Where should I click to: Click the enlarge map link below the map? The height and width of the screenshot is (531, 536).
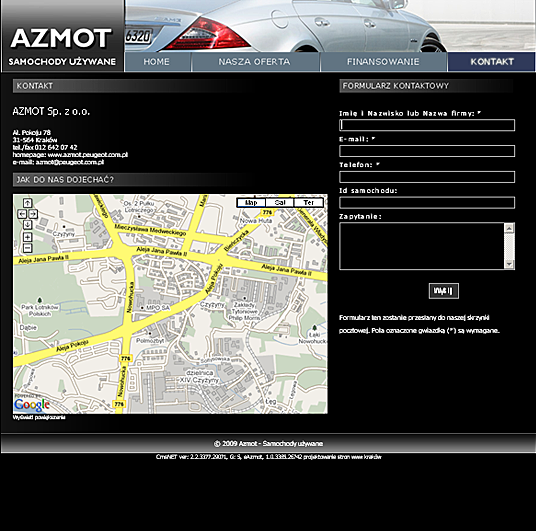click(39, 417)
